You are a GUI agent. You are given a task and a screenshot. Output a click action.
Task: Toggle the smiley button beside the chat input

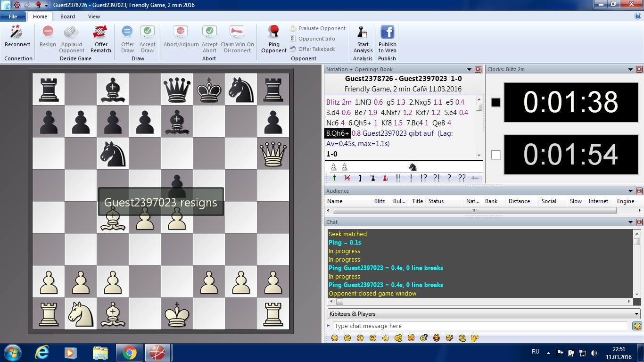637,326
